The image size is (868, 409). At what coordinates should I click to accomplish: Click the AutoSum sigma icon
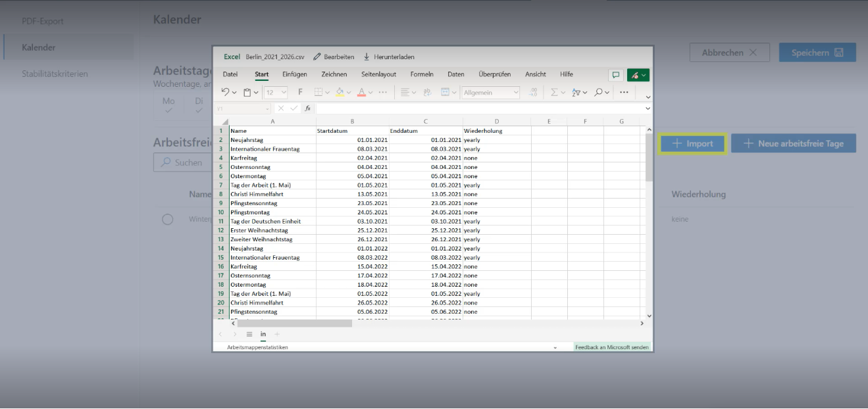554,93
